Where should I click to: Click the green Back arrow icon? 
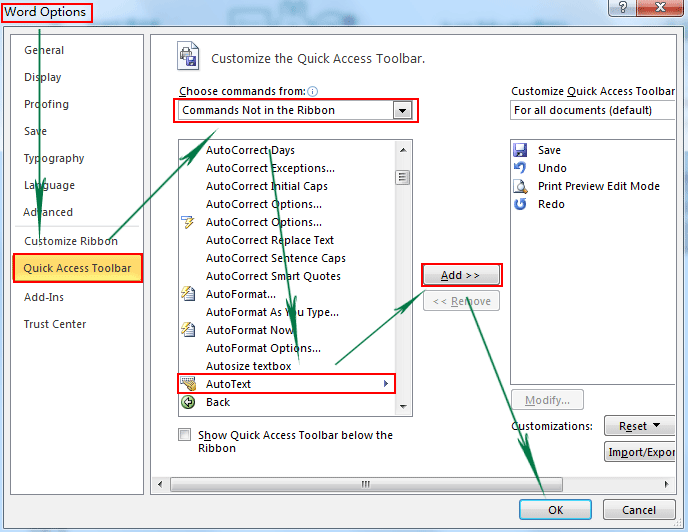click(x=188, y=402)
